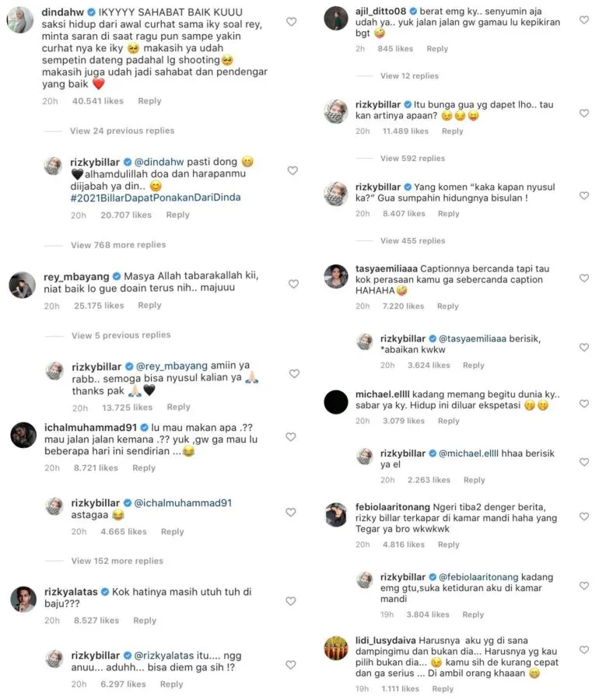Like lidi_lusydaiva's comment
606x700 pixels.
pos(584,650)
